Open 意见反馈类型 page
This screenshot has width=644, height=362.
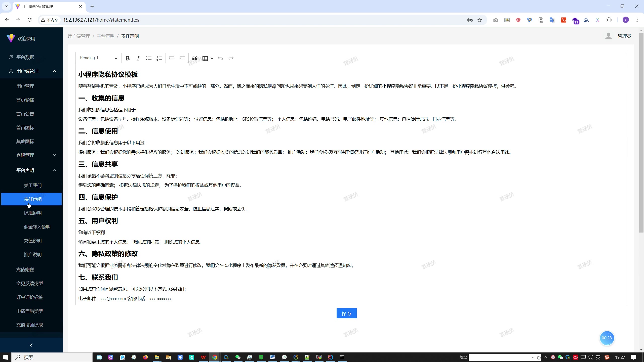click(x=31, y=284)
